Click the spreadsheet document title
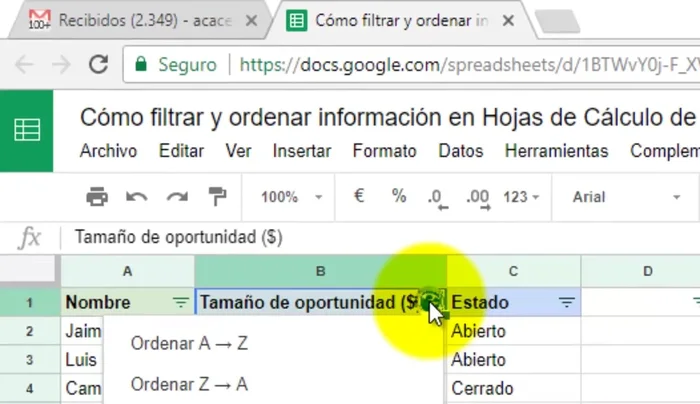This screenshot has height=404, width=700. pyautogui.click(x=388, y=117)
